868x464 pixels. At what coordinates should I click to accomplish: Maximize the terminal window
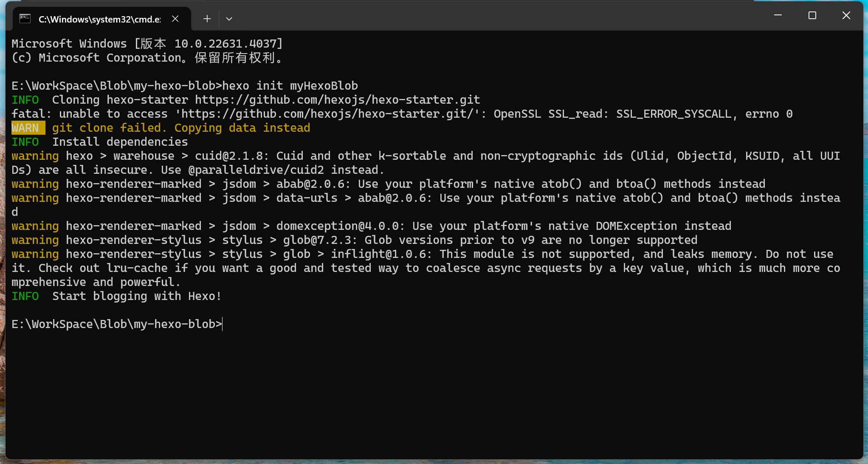coord(812,15)
